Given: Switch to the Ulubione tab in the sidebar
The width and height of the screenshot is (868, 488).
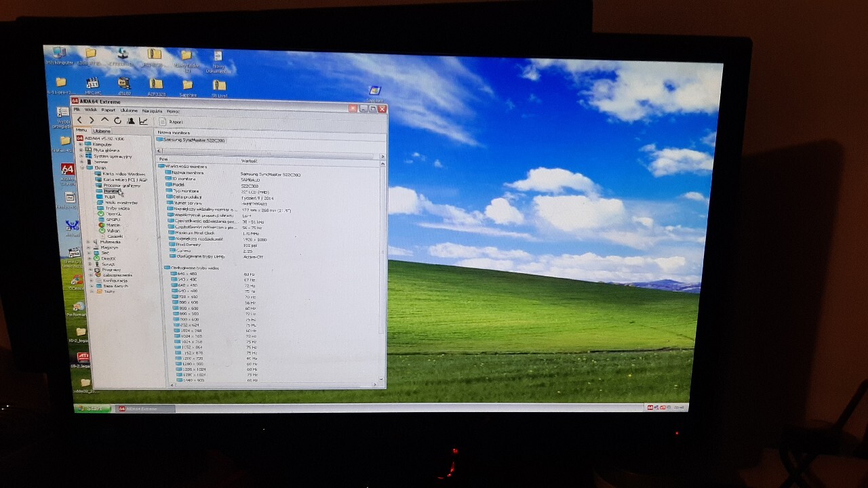Looking at the screenshot, I should coord(102,131).
